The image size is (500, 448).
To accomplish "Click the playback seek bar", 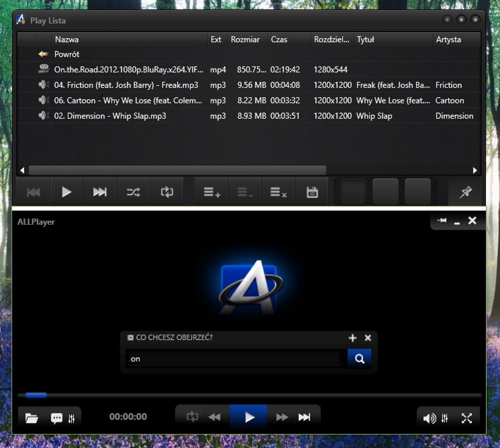I will (250, 395).
